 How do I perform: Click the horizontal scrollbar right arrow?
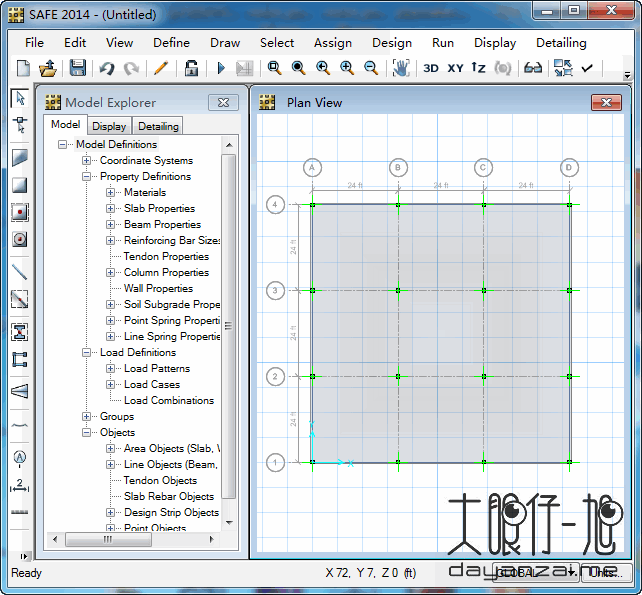point(211,539)
